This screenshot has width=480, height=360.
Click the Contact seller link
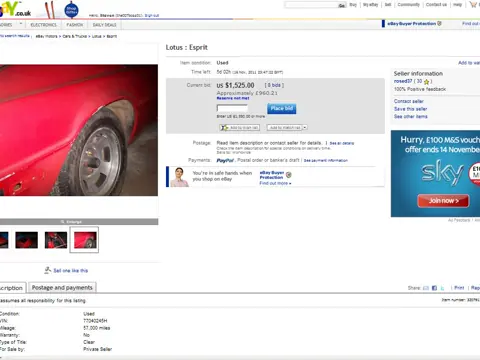tap(409, 101)
